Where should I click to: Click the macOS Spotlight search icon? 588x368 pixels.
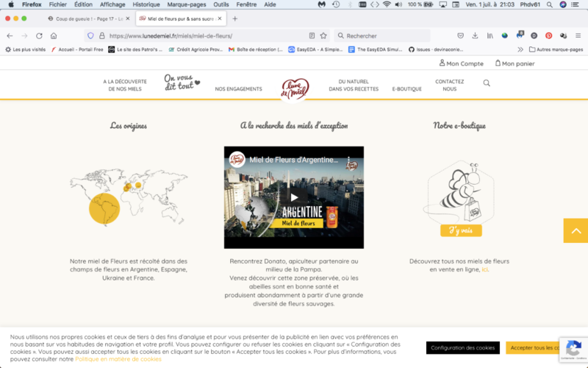pos(549,4)
